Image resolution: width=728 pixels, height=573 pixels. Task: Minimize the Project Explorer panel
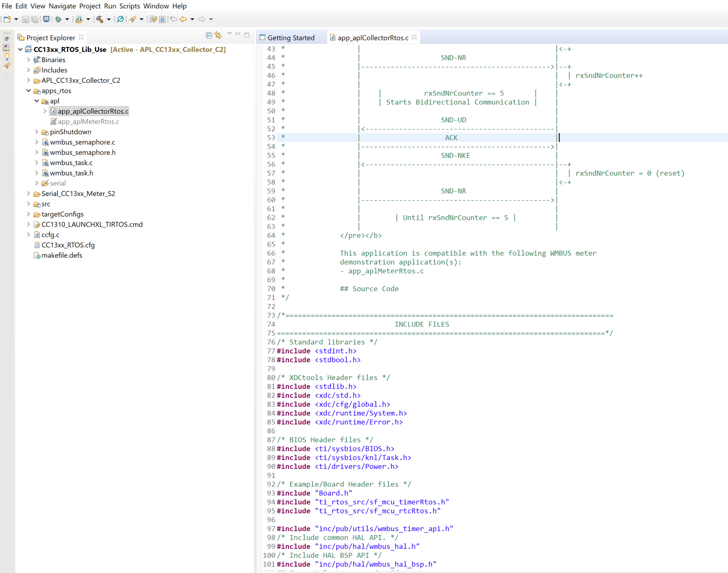pos(238,34)
